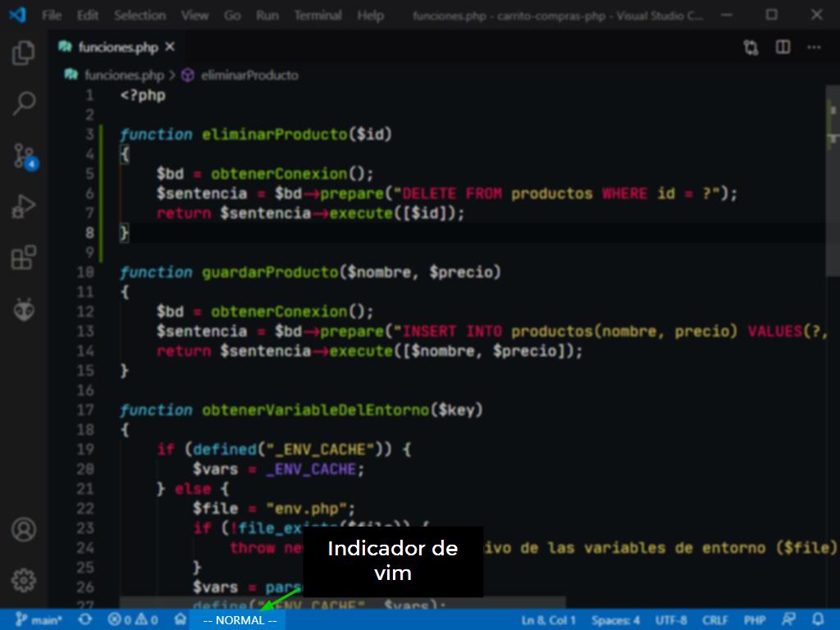This screenshot has width=840, height=630.
Task: Open the Go menu
Action: pos(232,16)
